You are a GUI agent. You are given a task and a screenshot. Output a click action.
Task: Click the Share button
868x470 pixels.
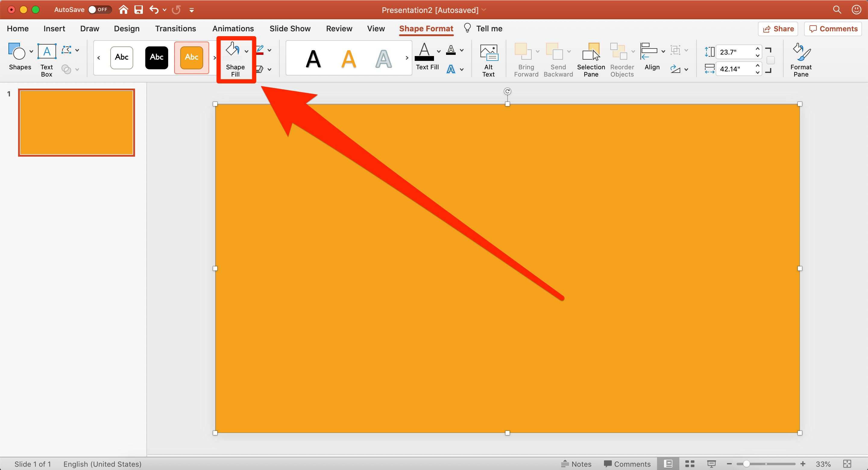pyautogui.click(x=778, y=28)
